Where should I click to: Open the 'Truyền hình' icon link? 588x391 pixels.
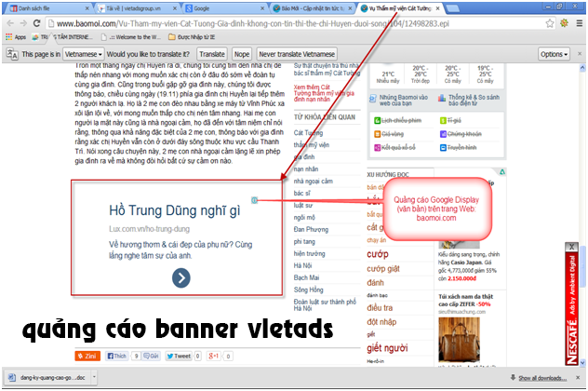[x=458, y=147]
